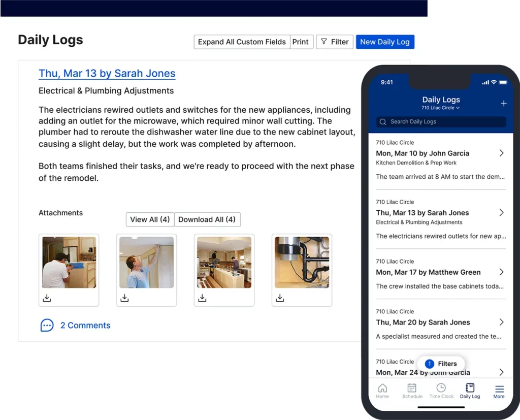Click the New Daily Log button
The image size is (520, 420).
point(385,42)
